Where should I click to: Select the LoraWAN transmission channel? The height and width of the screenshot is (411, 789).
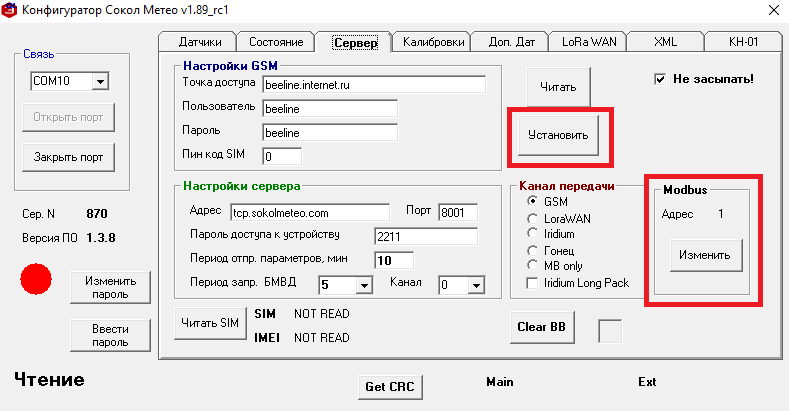tap(532, 218)
